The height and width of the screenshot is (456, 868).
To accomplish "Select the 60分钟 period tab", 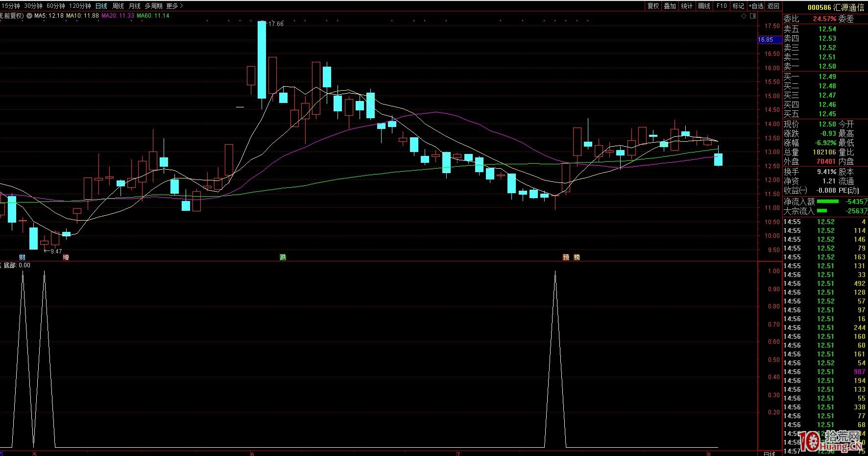I will pos(56,6).
